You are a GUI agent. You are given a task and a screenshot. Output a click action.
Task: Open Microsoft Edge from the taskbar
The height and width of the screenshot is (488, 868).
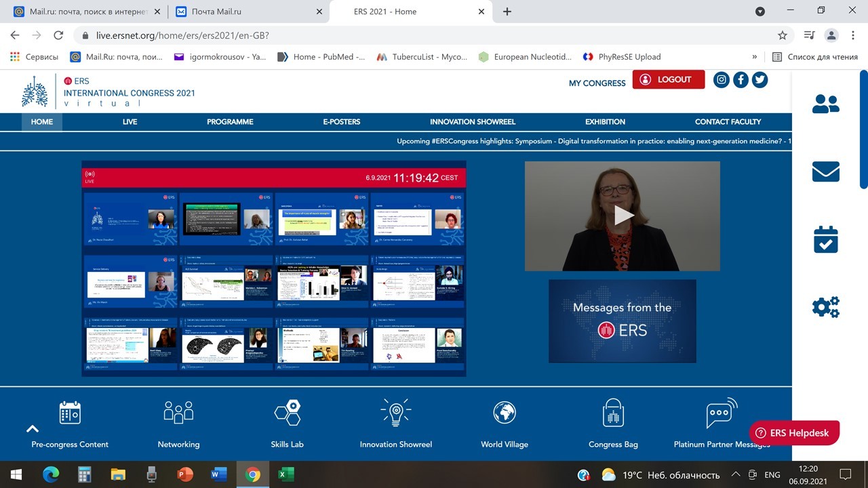51,474
